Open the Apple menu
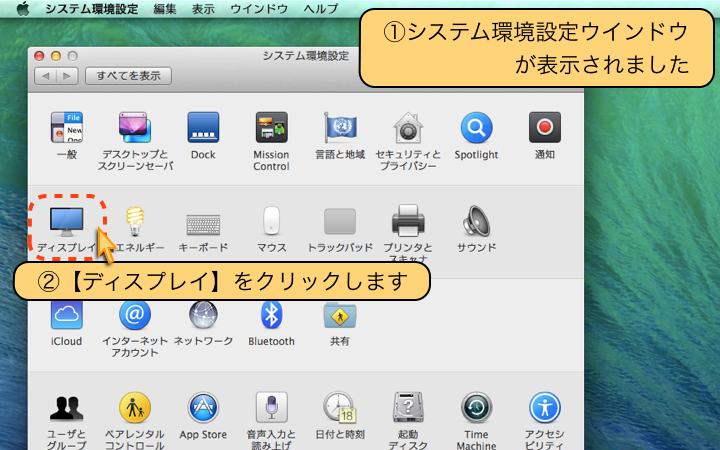 click(23, 8)
